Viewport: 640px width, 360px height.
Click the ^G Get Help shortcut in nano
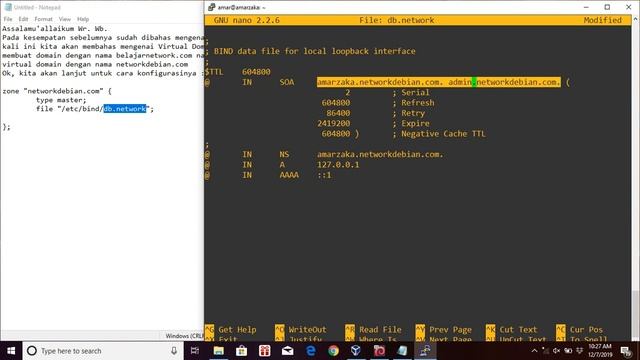pyautogui.click(x=231, y=329)
